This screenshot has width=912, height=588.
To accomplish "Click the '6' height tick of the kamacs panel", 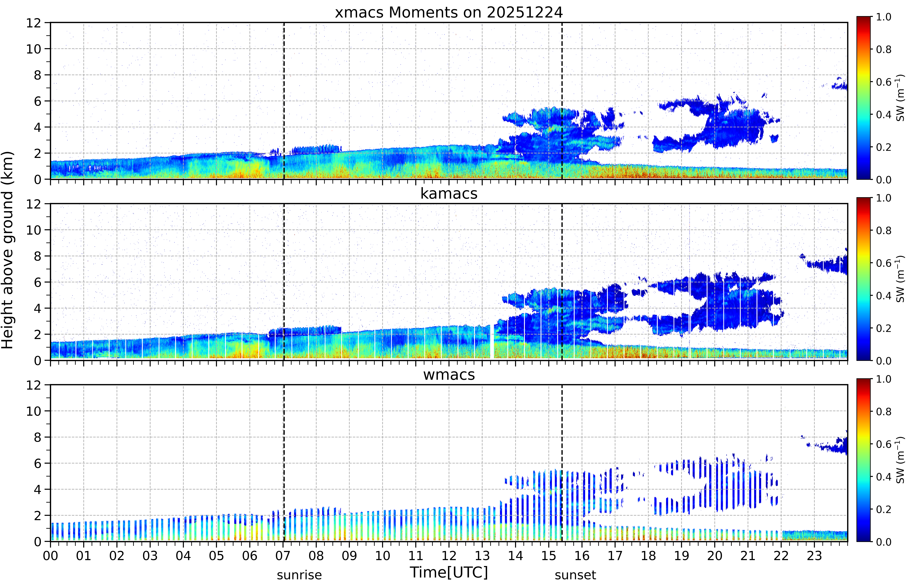I will 37,282.
